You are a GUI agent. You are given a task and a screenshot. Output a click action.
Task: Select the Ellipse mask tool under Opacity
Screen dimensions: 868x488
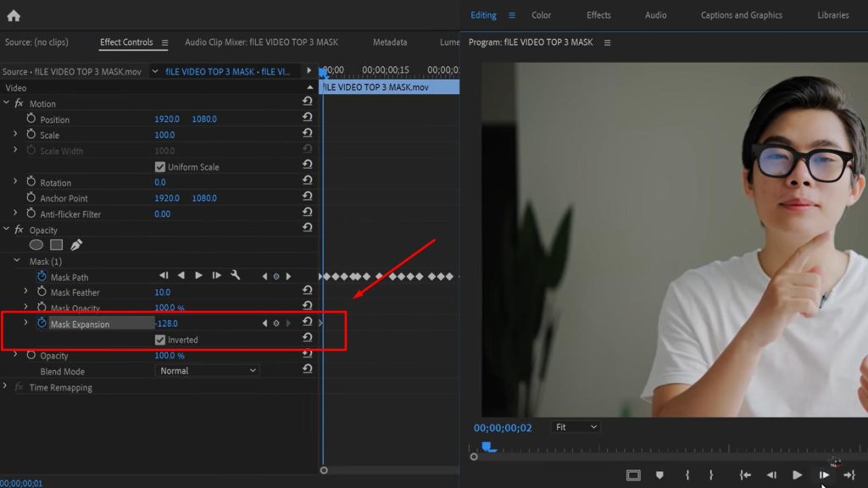[36, 244]
